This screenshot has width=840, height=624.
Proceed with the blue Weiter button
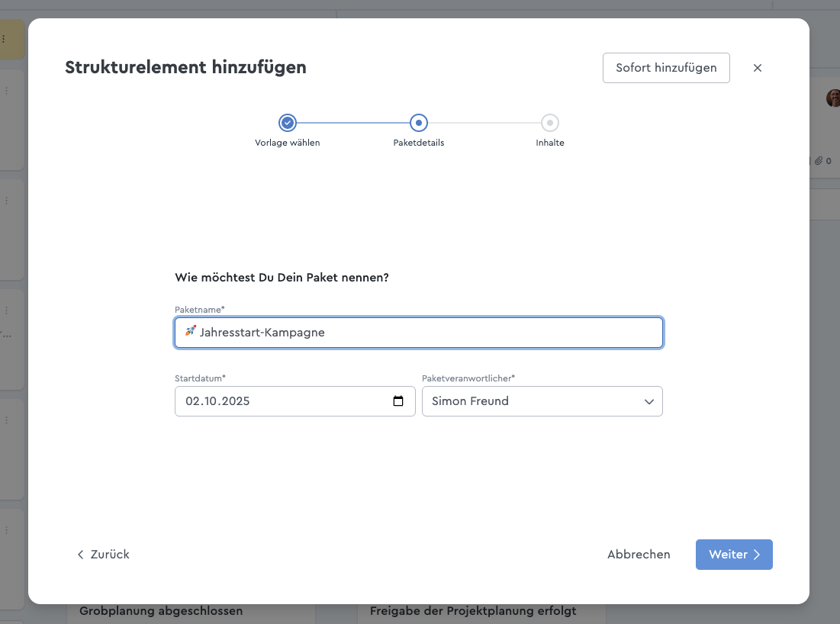[x=733, y=555]
